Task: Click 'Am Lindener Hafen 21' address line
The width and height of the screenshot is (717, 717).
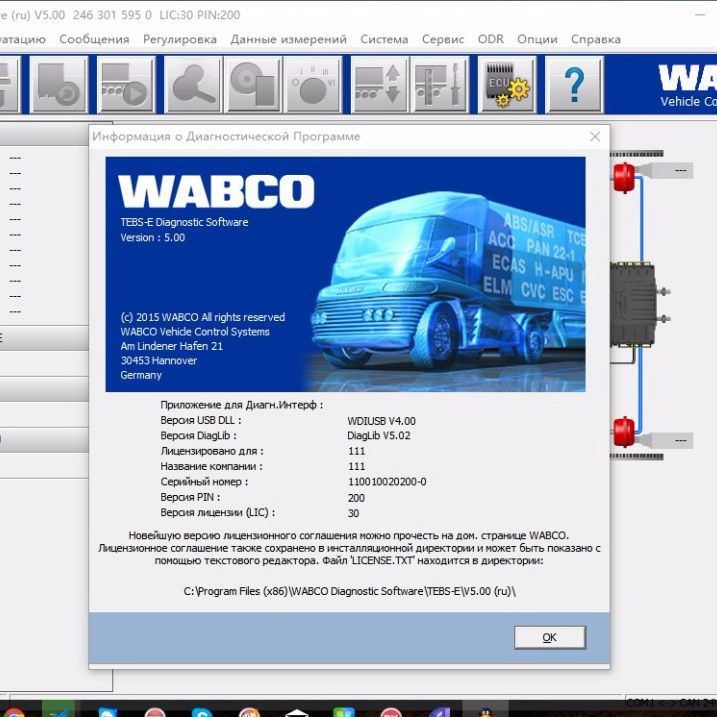Action: coord(171,346)
